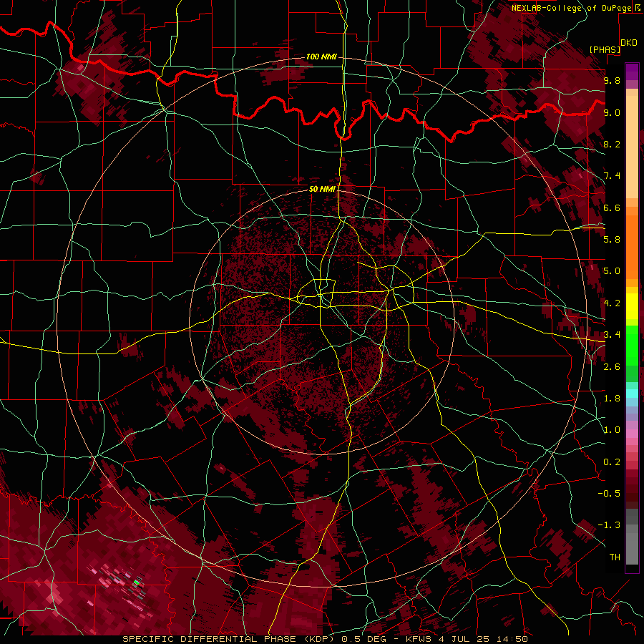Click the KDP product title caption at bottom
Image resolution: width=644 pixels, height=644 pixels.
pyautogui.click(x=325, y=639)
